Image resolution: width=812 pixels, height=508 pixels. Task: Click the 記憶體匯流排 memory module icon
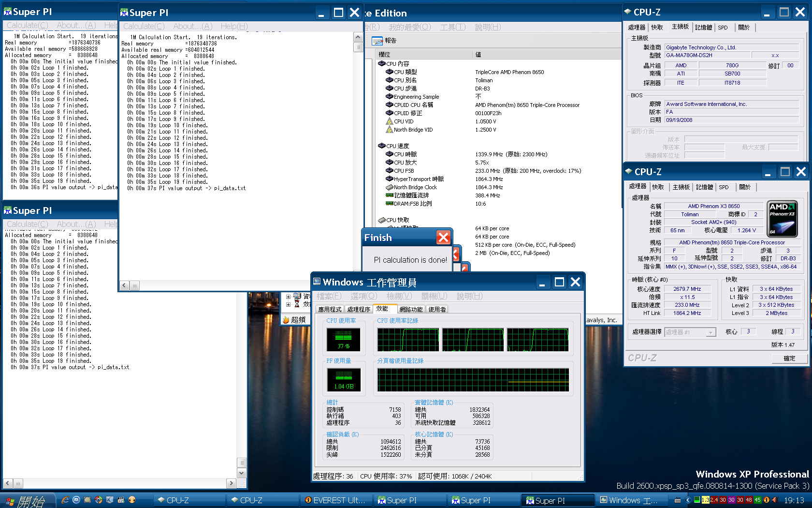[389, 195]
